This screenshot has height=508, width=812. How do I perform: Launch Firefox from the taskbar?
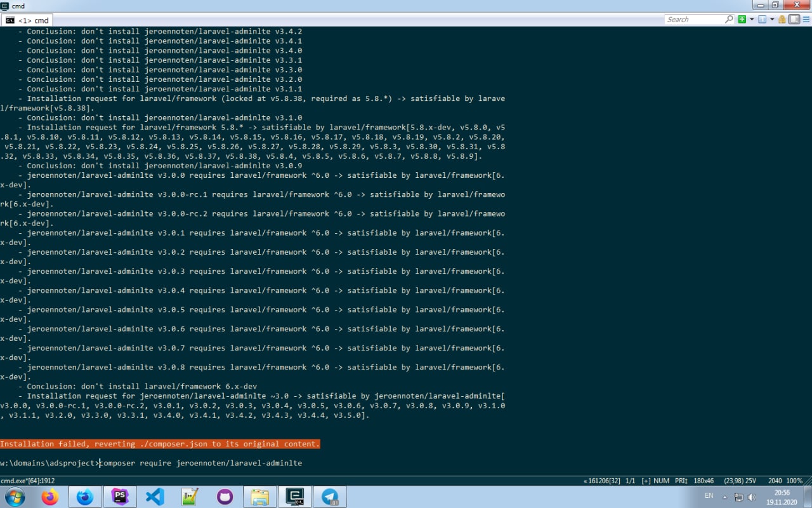click(49, 497)
